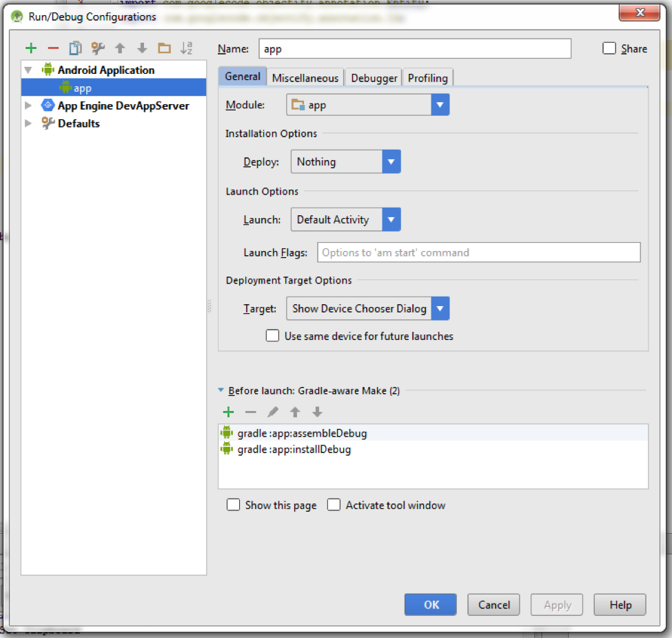Viewport: 672px width, 638px height.
Task: Click the OK button
Action: point(431,605)
